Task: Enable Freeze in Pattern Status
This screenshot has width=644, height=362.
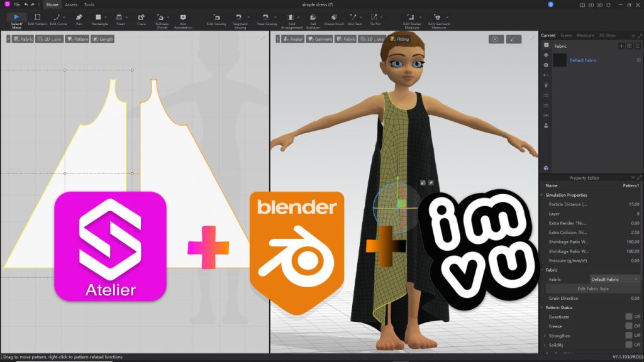Action: pos(630,326)
